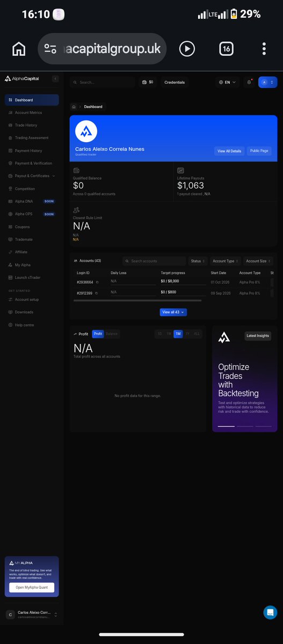Open Help centre
This screenshot has height=644, width=283.
coord(32,325)
